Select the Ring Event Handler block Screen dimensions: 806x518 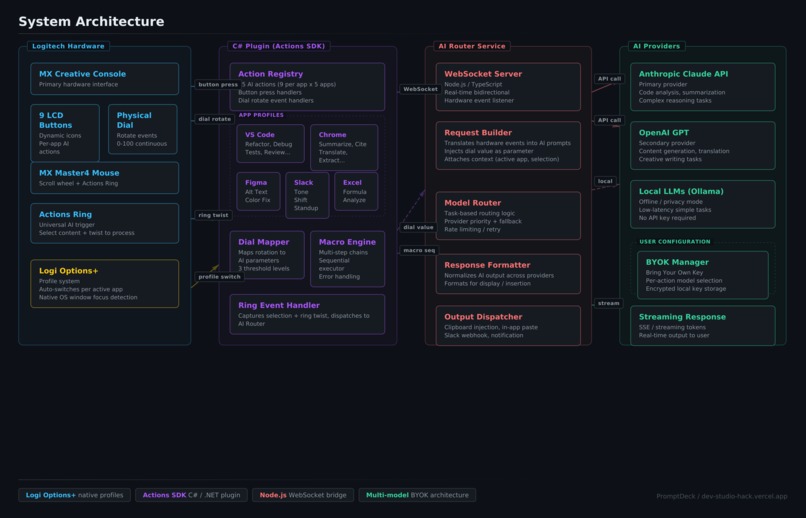[x=307, y=314]
